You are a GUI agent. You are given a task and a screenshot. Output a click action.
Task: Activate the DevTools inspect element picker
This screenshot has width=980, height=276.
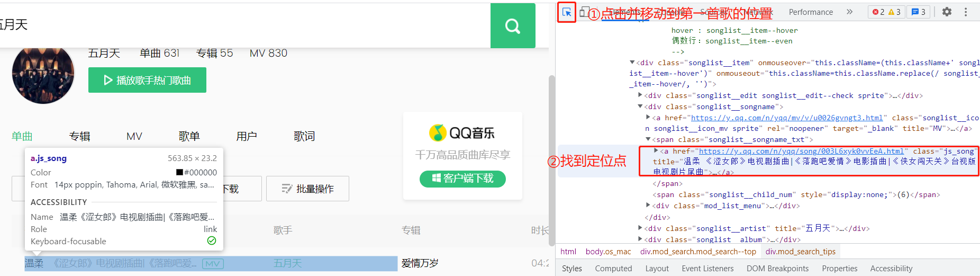coord(567,12)
